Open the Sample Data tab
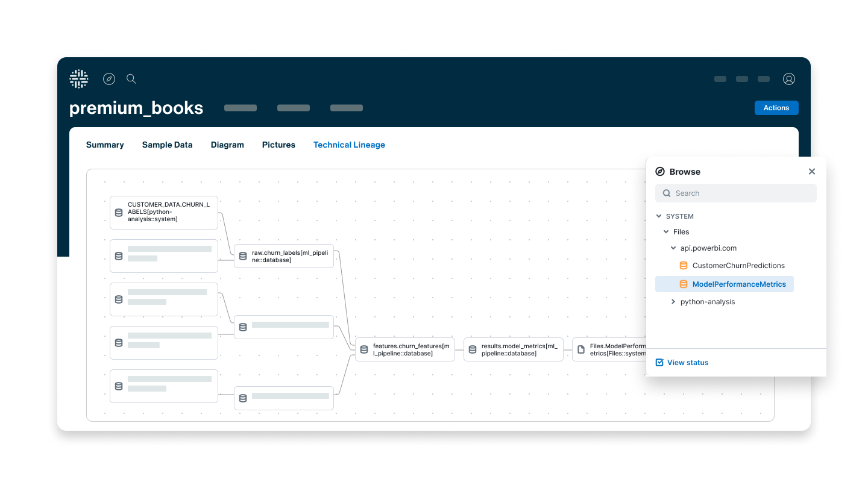Image resolution: width=868 pixels, height=488 pixels. coord(168,145)
